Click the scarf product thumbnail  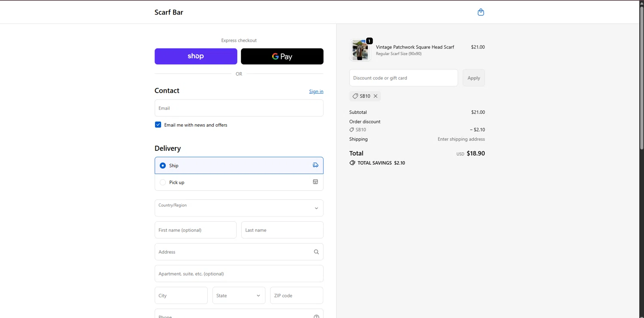click(x=360, y=50)
